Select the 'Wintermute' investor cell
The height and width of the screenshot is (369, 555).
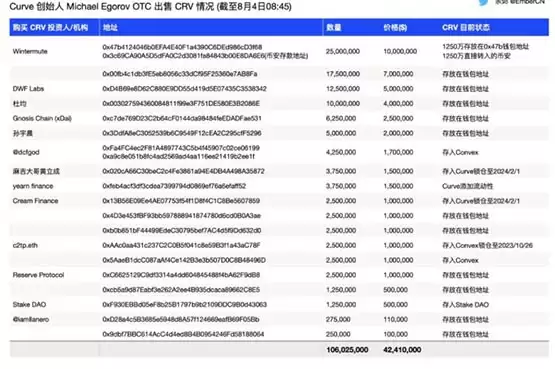(x=30, y=51)
